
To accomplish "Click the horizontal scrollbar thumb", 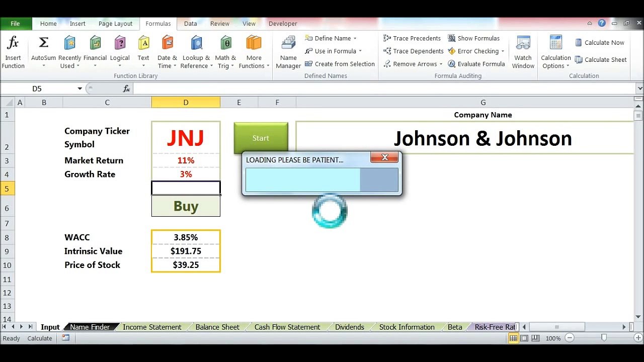I will [x=556, y=327].
